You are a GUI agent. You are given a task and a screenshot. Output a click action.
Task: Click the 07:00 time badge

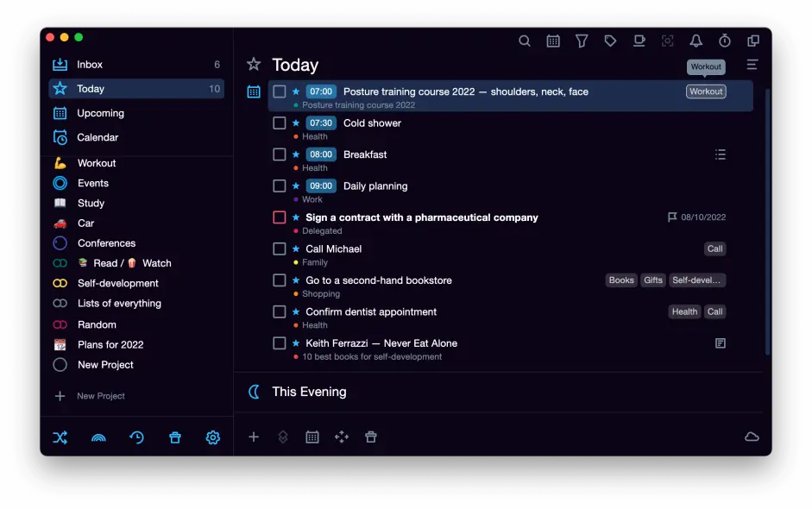click(x=321, y=91)
